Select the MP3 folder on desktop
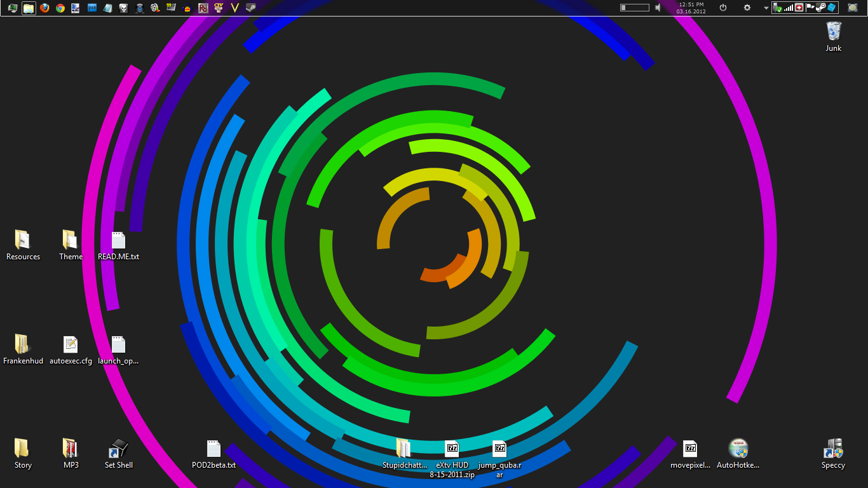This screenshot has width=868, height=488. [x=71, y=454]
